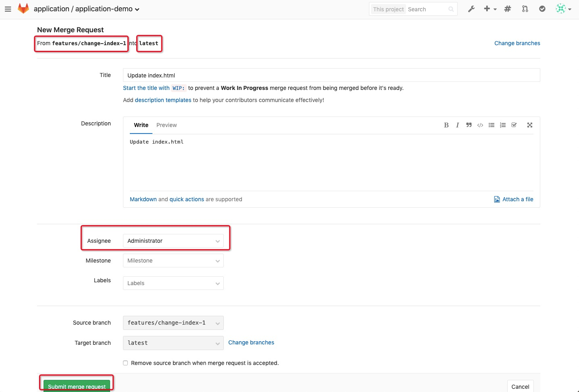This screenshot has width=579, height=392.
Task: Open the hamburger sidebar menu
Action: [x=8, y=9]
